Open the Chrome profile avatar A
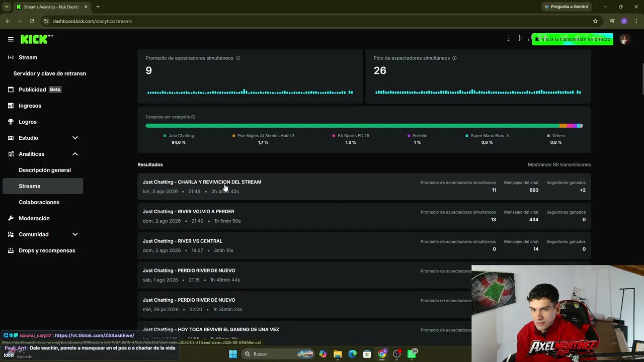The height and width of the screenshot is (362, 644). click(x=624, y=21)
